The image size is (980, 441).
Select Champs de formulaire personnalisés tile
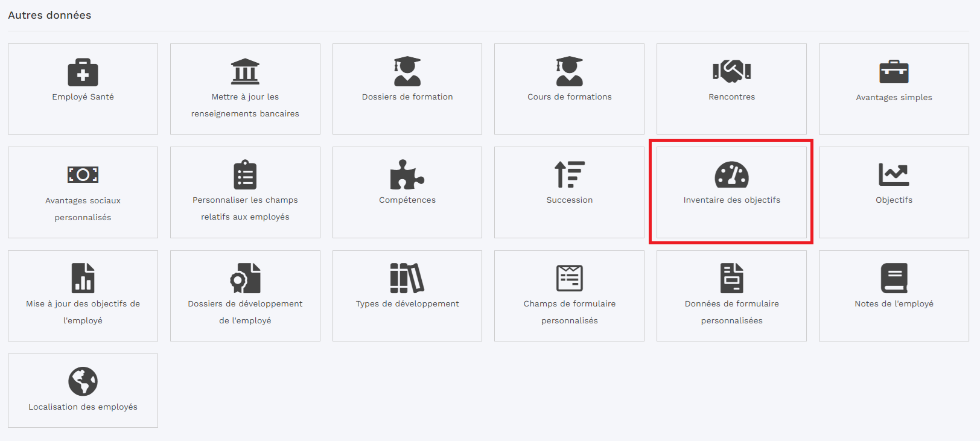569,311
